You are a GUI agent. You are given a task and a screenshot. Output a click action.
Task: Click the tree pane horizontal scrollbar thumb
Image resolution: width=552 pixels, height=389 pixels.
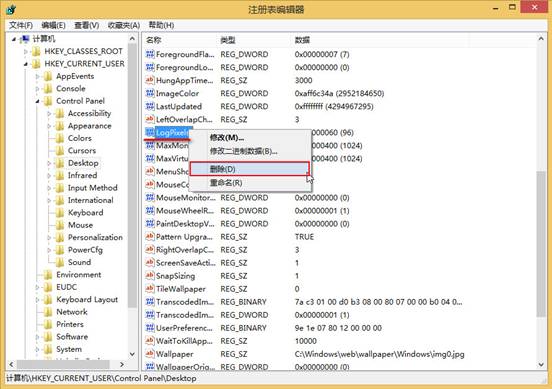(63, 364)
